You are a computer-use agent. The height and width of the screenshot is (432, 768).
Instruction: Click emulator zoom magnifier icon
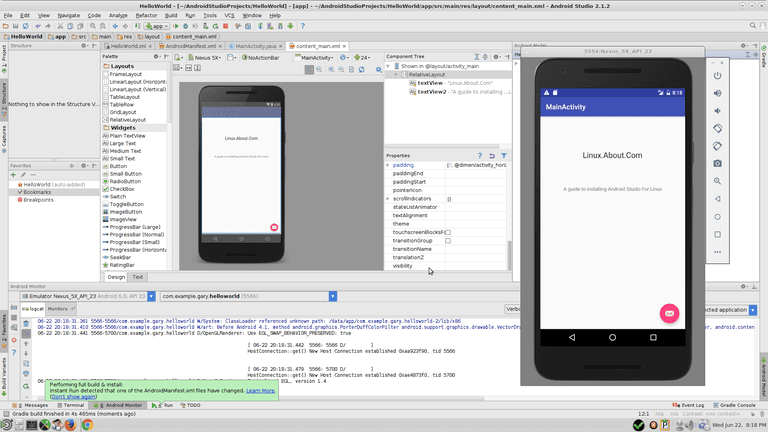(x=717, y=181)
